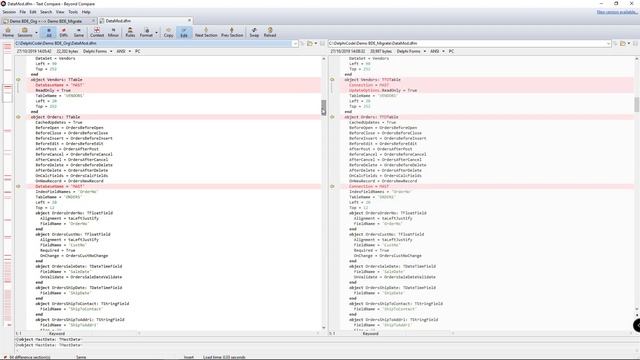Click left gutter marker at Vendors: TTable

18,80
